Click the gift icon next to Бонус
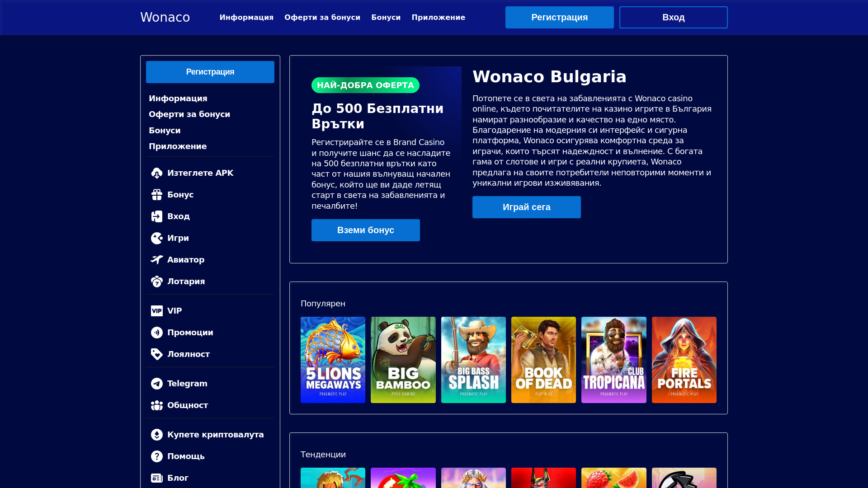The width and height of the screenshot is (868, 488). point(157,195)
